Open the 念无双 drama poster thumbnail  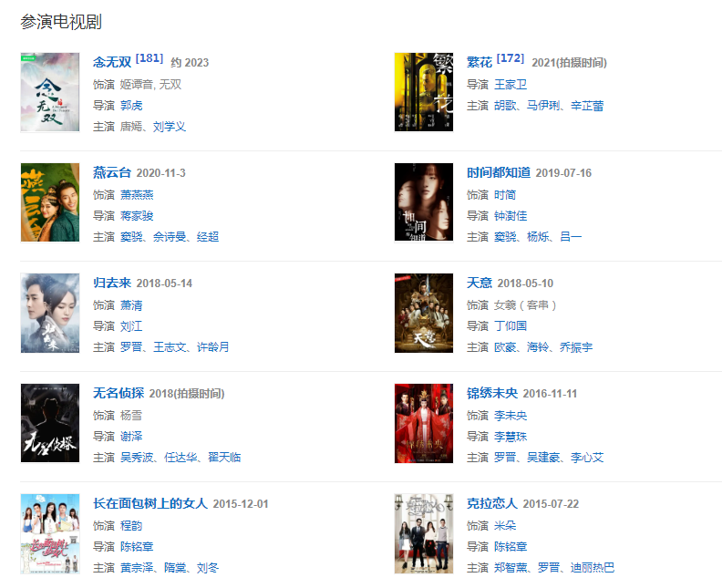50,92
